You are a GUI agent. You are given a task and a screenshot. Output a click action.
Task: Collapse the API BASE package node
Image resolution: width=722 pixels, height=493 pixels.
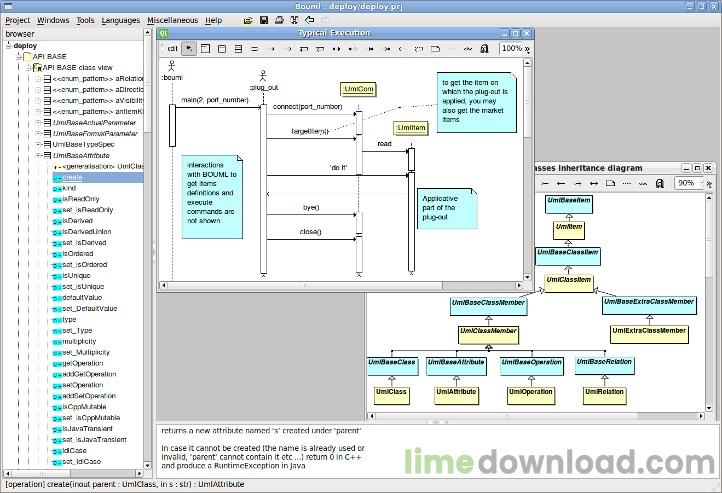point(17,56)
